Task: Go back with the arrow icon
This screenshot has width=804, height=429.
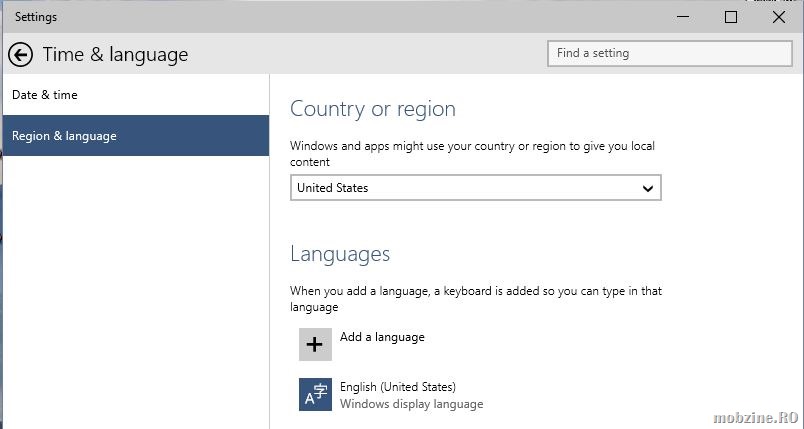Action: [21, 54]
